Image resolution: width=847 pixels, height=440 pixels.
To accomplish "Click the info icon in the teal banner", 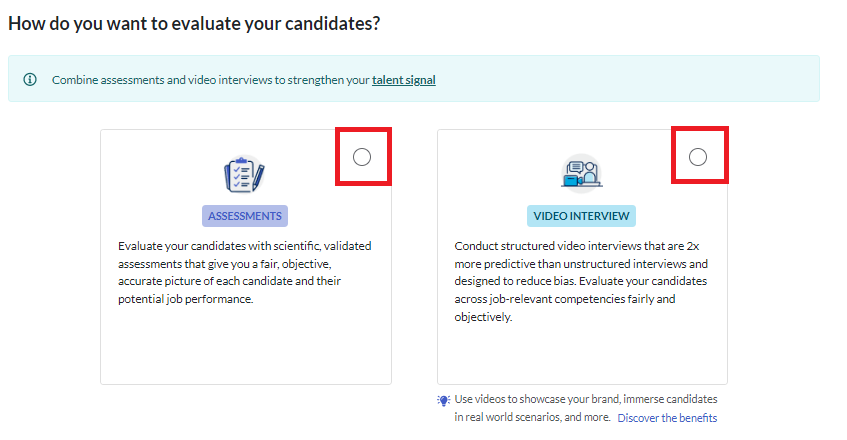I will (30, 79).
